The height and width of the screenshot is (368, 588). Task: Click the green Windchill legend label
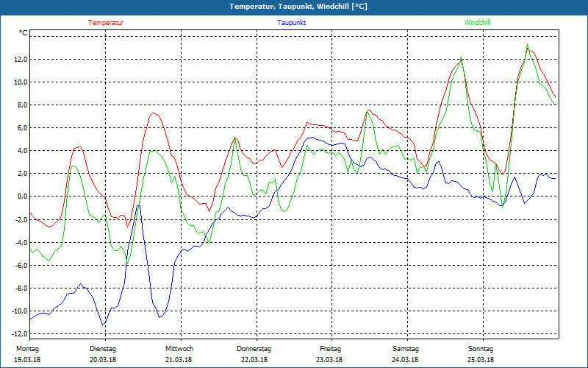click(x=477, y=23)
